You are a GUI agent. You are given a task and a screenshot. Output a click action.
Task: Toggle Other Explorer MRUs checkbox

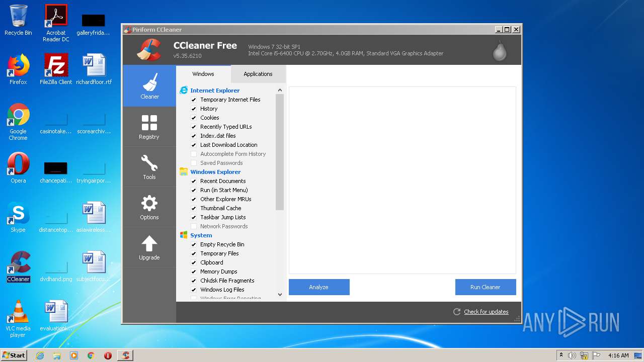pyautogui.click(x=194, y=199)
